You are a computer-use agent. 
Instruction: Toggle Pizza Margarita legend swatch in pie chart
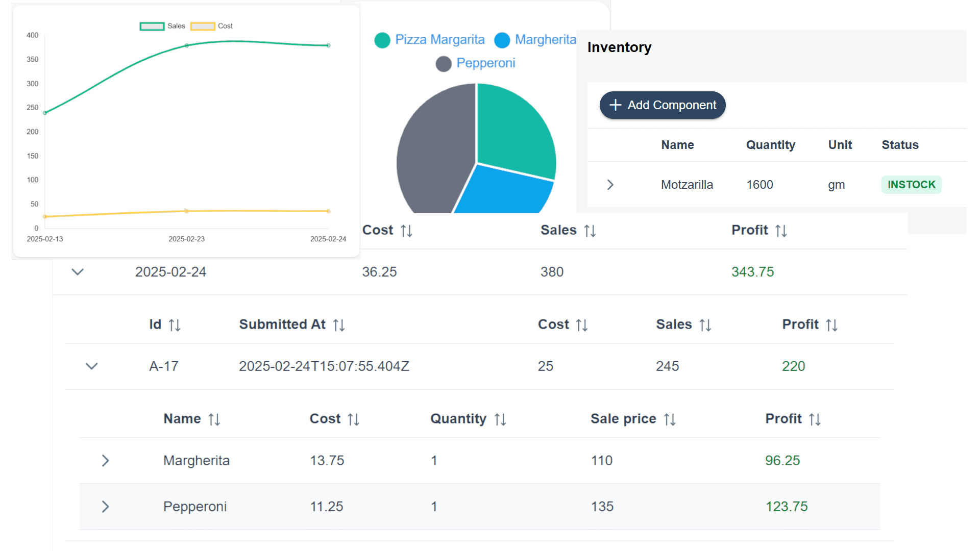coord(382,40)
